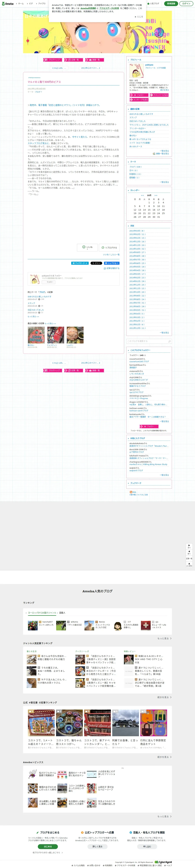Open the Ameba logo home link
The height and width of the screenshot is (868, 195).
click(x=7, y=3)
